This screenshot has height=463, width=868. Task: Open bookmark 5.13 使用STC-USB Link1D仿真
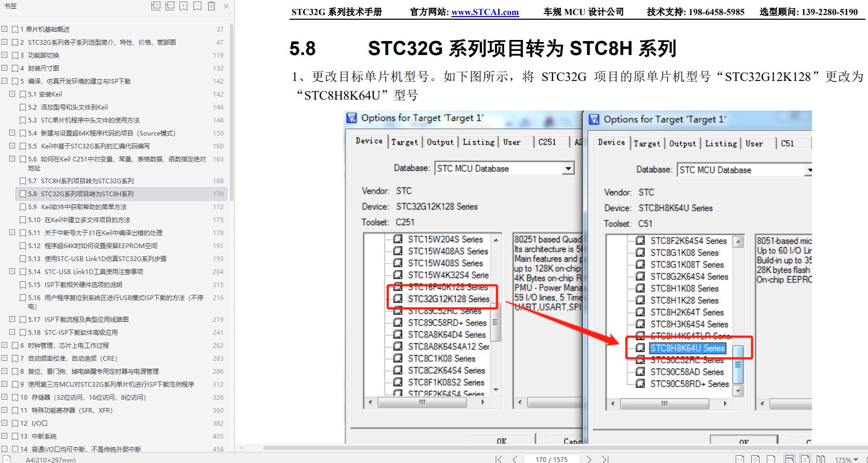pos(98,259)
